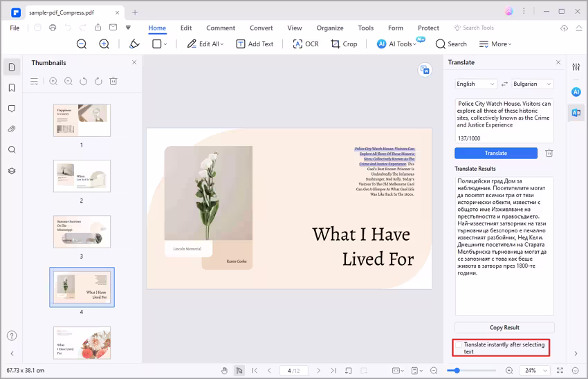This screenshot has width=588, height=379.
Task: Open the Bulgarian target language dropdown
Action: (x=532, y=84)
